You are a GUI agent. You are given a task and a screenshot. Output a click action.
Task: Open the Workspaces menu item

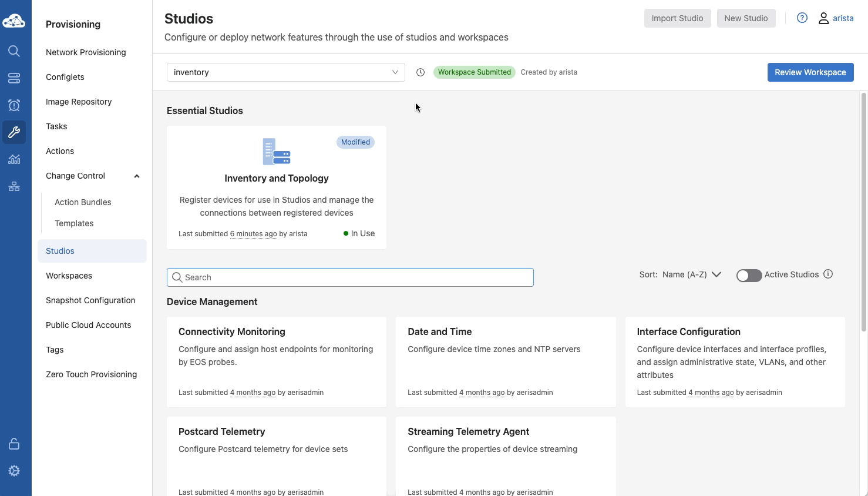(x=69, y=276)
